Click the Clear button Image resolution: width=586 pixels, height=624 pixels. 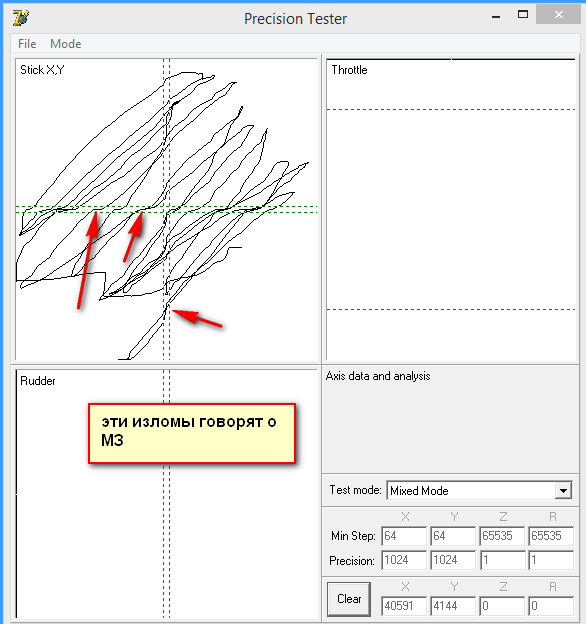pyautogui.click(x=349, y=599)
